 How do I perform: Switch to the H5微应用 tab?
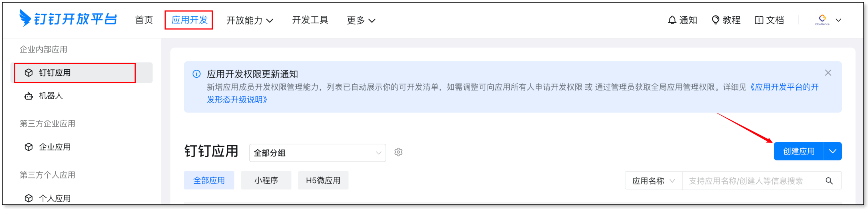pyautogui.click(x=323, y=181)
